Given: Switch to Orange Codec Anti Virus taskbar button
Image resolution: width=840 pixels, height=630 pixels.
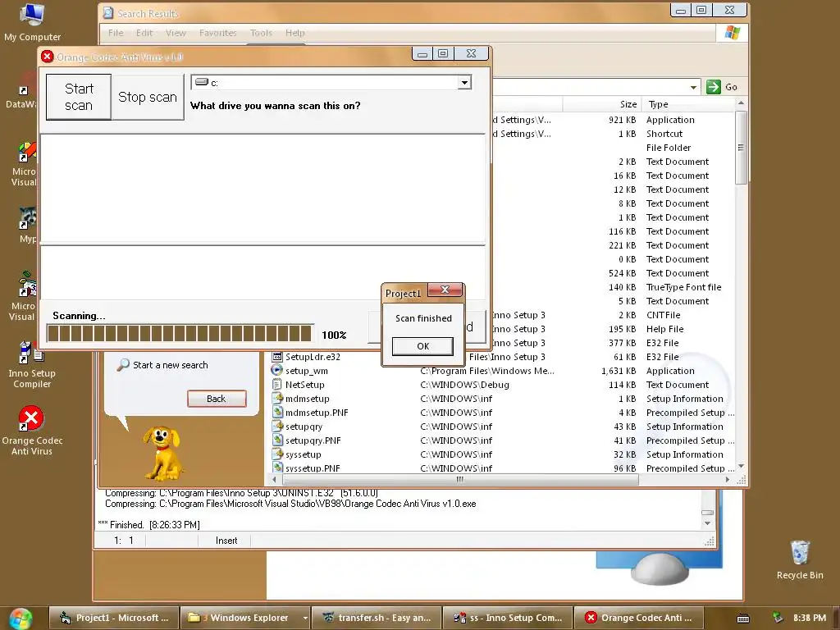Looking at the screenshot, I should (x=638, y=618).
